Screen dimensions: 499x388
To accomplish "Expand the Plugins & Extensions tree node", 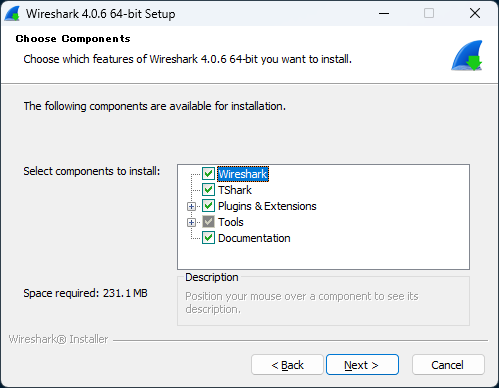I will coord(191,206).
